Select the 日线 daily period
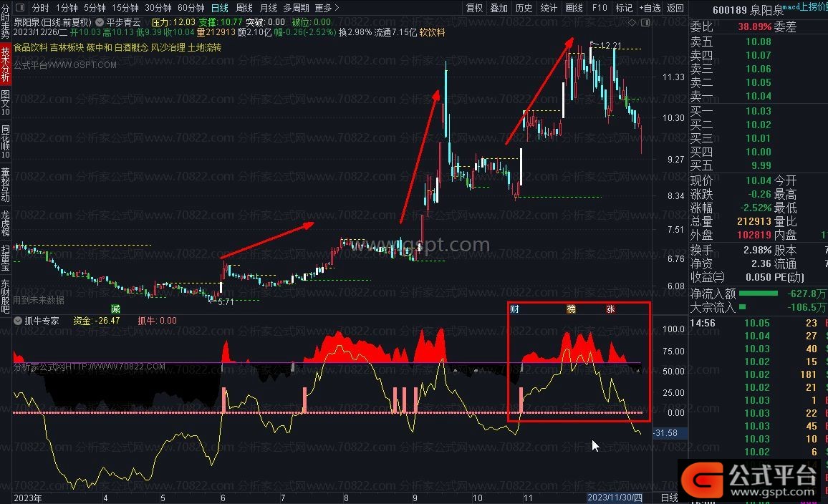828x504 pixels. pyautogui.click(x=220, y=8)
